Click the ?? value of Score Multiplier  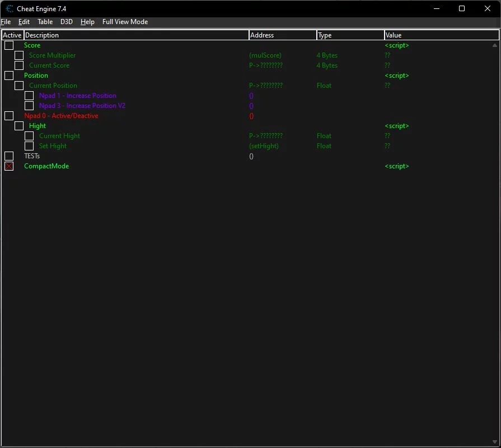tap(387, 55)
